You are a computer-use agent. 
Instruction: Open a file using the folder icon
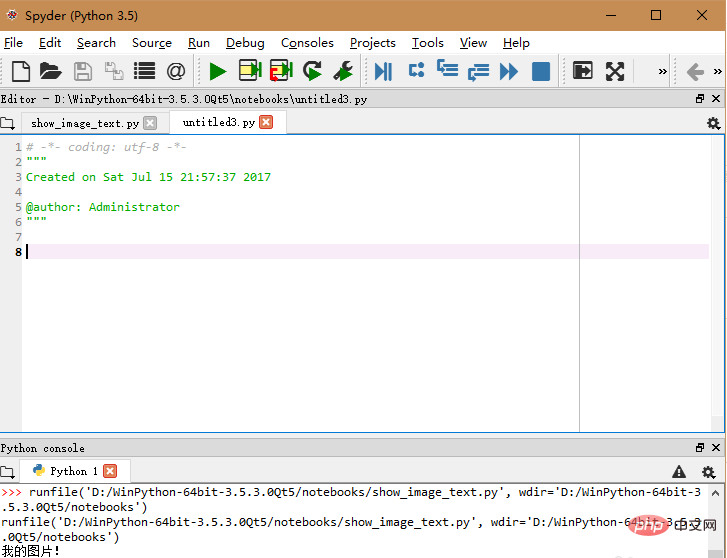(x=51, y=71)
